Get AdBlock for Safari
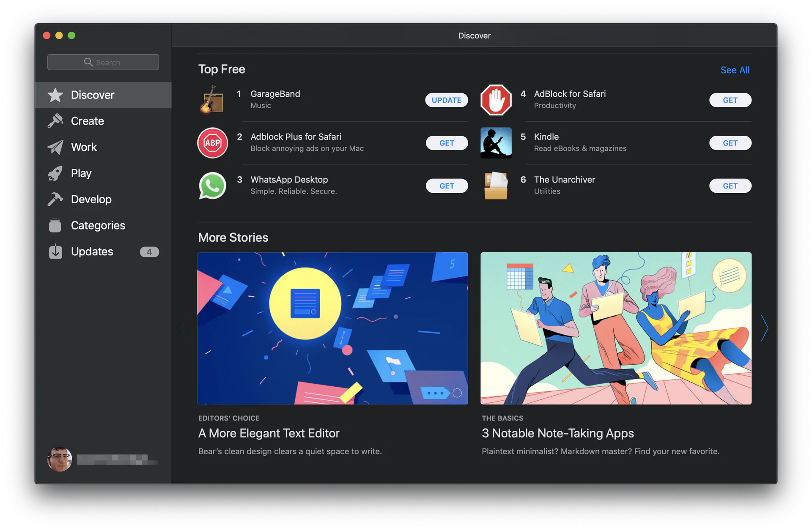Viewport: 812px width, 530px height. point(730,100)
